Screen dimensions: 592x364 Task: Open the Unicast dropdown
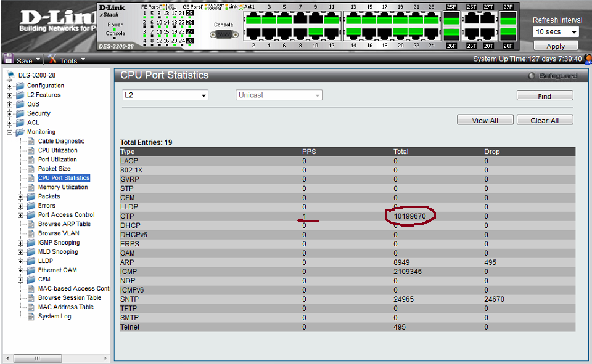point(279,95)
